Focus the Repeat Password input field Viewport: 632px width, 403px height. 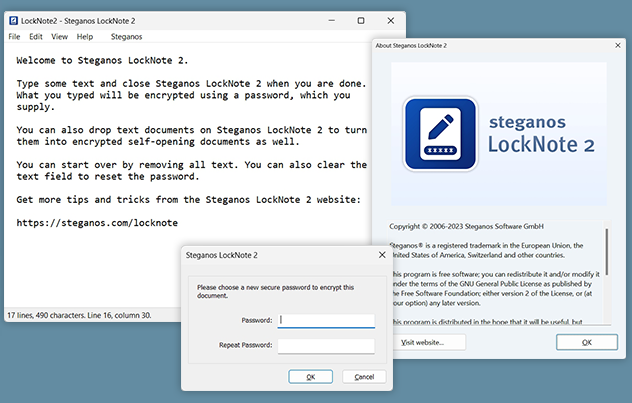point(326,346)
